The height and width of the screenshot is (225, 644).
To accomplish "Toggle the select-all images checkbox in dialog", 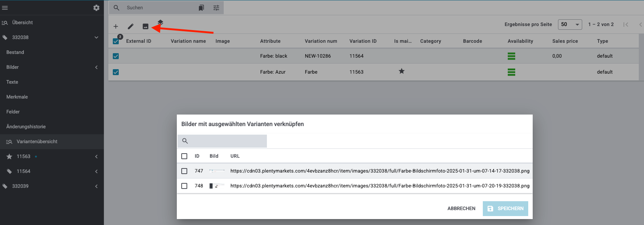I will tap(184, 156).
